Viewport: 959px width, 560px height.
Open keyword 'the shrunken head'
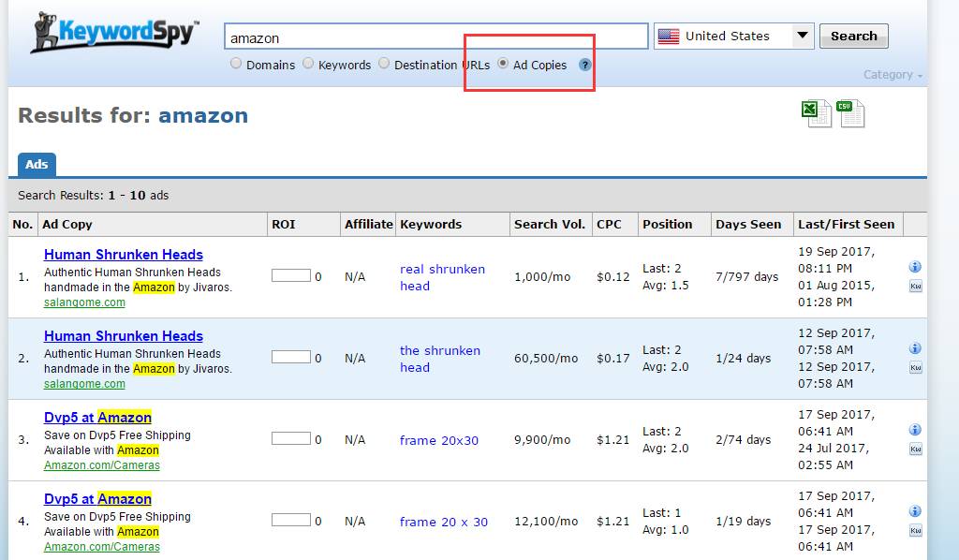click(x=440, y=359)
